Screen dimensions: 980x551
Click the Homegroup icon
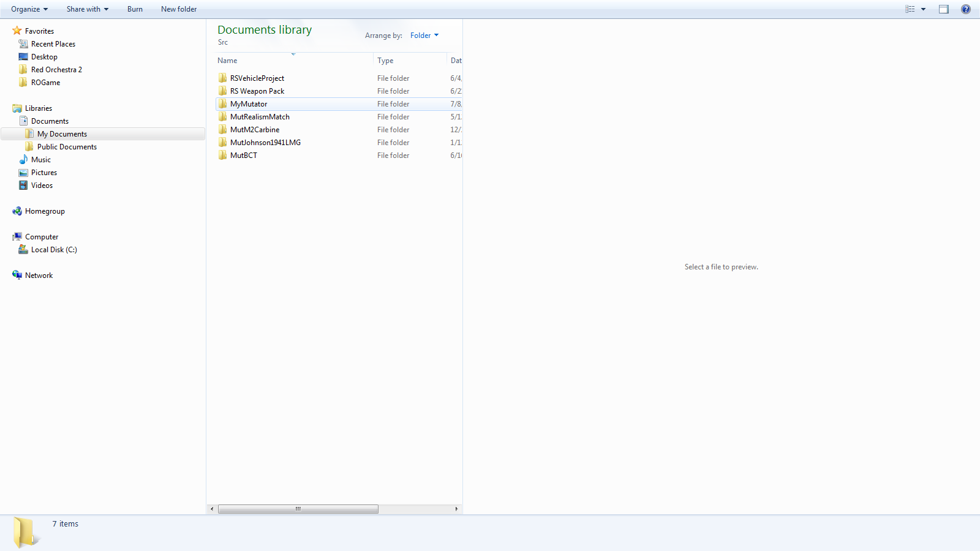17,211
